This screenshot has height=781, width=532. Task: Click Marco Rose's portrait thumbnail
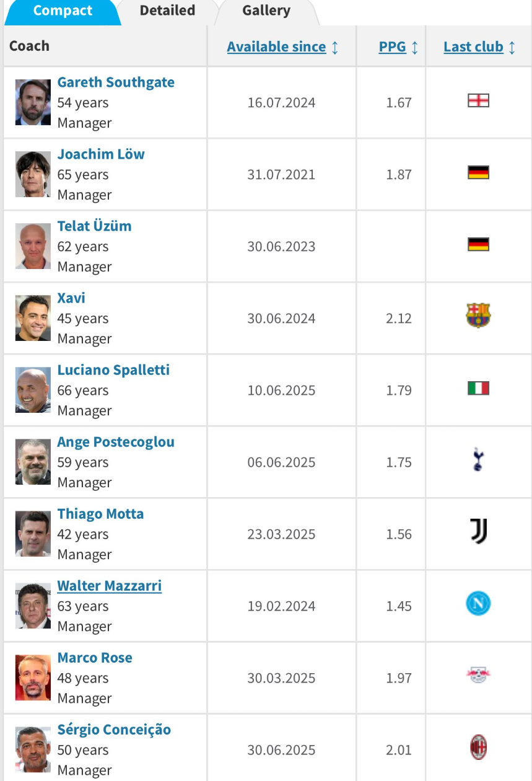33,677
